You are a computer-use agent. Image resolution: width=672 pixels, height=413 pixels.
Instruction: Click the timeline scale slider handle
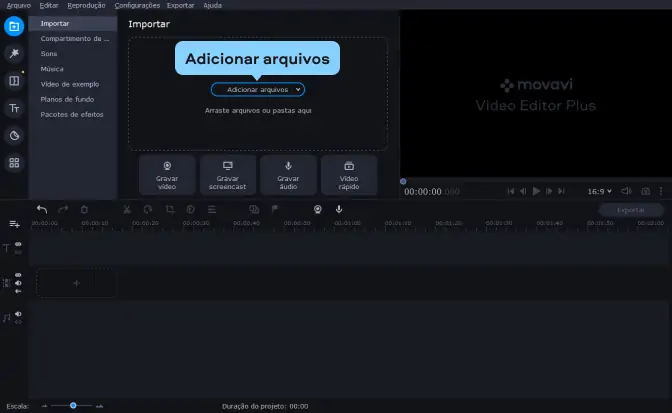pos(73,405)
